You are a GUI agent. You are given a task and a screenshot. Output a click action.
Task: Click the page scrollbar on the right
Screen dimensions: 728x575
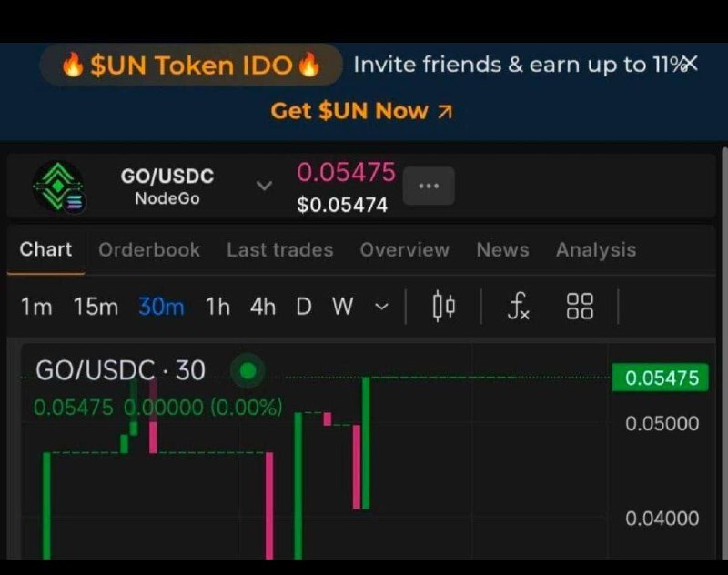724,353
